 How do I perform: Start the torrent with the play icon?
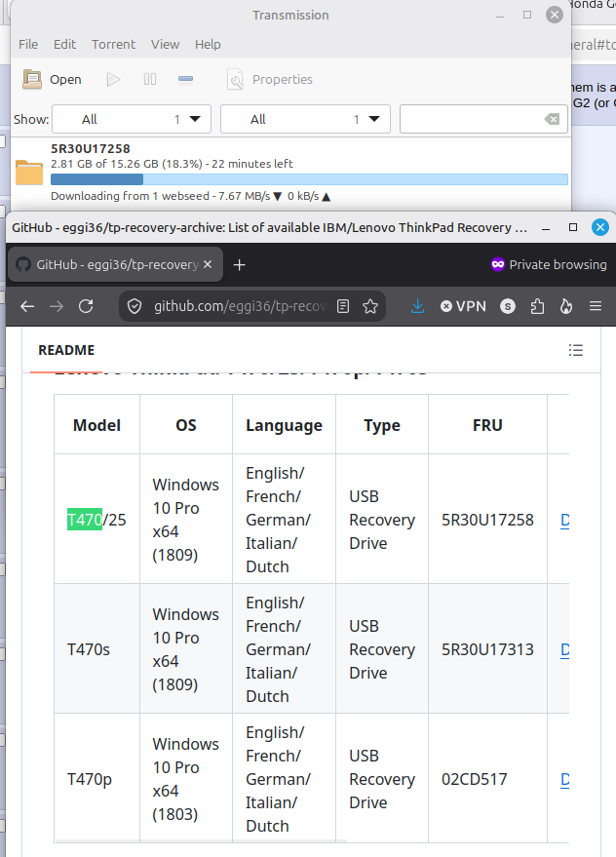click(x=113, y=79)
